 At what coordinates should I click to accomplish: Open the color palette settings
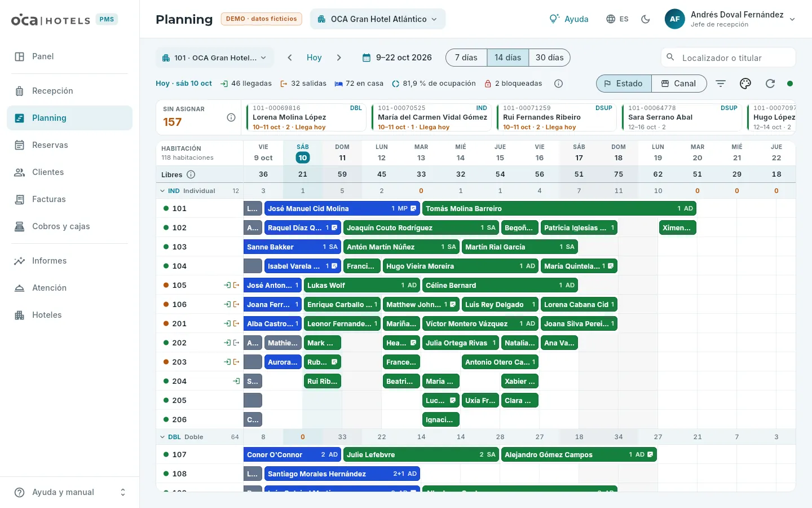click(x=745, y=84)
